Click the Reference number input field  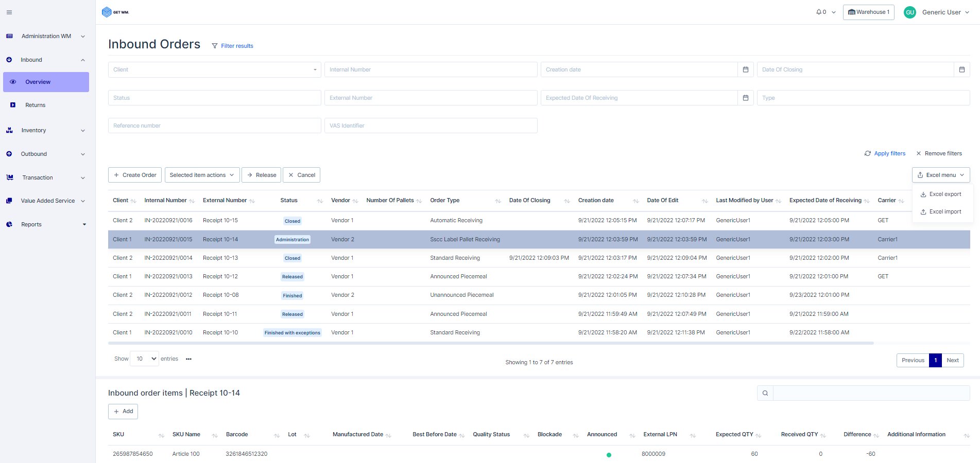[214, 126]
